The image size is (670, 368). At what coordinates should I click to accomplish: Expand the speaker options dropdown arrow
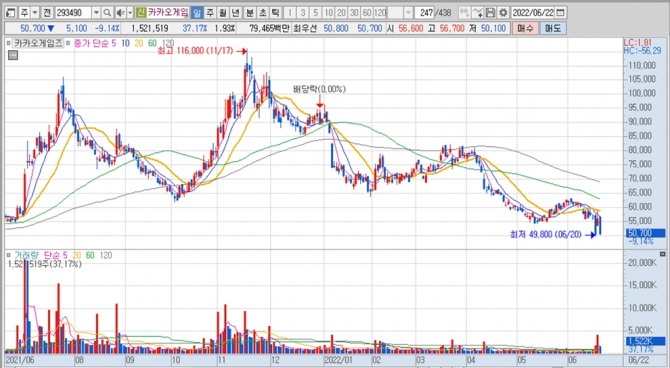[130, 13]
